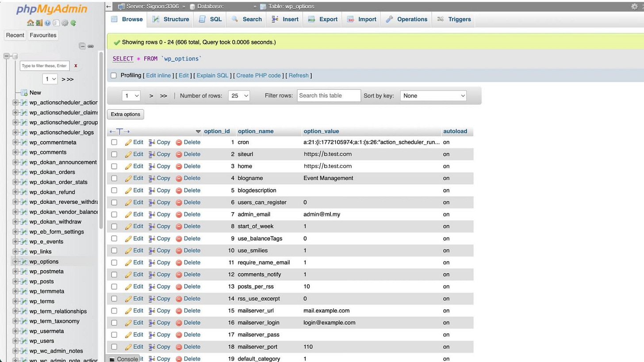Viewport: 644px width, 362px height.
Task: Expand wp_posts table node
Action: [x=15, y=282]
